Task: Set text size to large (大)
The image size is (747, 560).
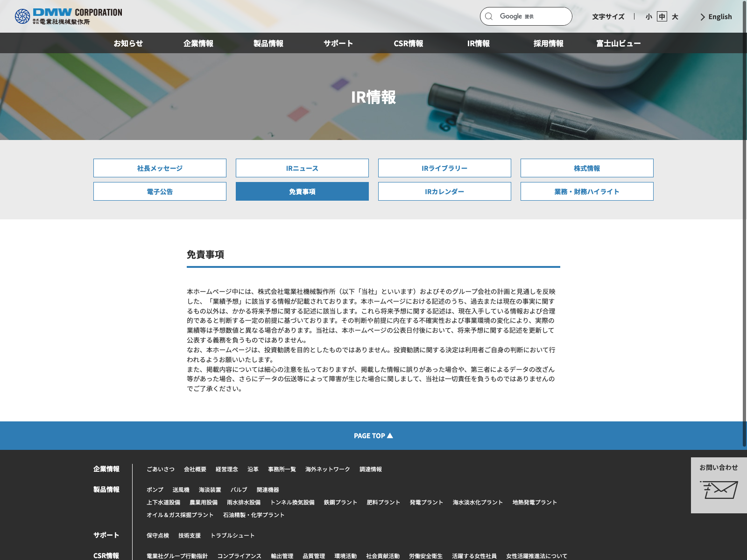Action: click(x=675, y=17)
